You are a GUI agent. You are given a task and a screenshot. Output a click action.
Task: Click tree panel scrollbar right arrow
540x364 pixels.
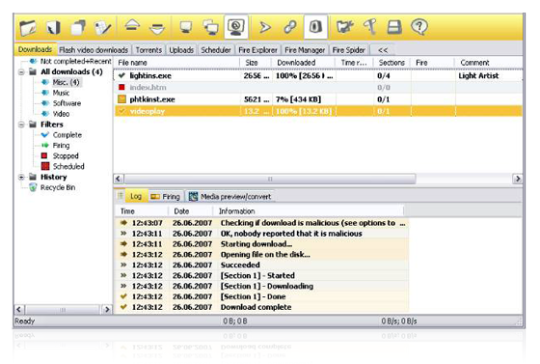click(107, 309)
